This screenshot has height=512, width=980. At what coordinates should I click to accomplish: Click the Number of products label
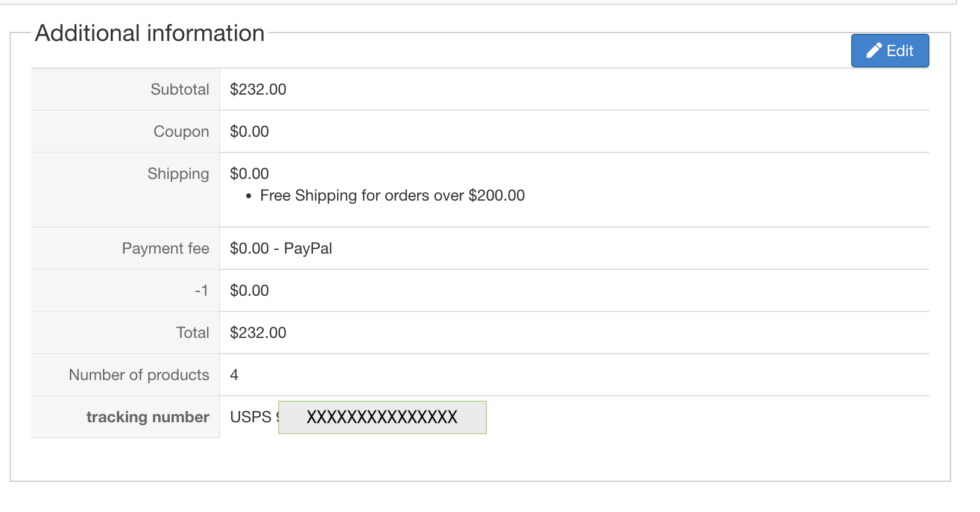pyautogui.click(x=139, y=375)
